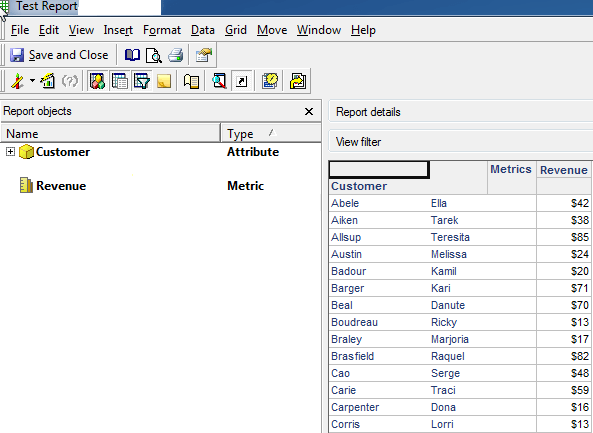Click the export report arrow icon
Viewport: 593px width, 433px height.
(298, 81)
